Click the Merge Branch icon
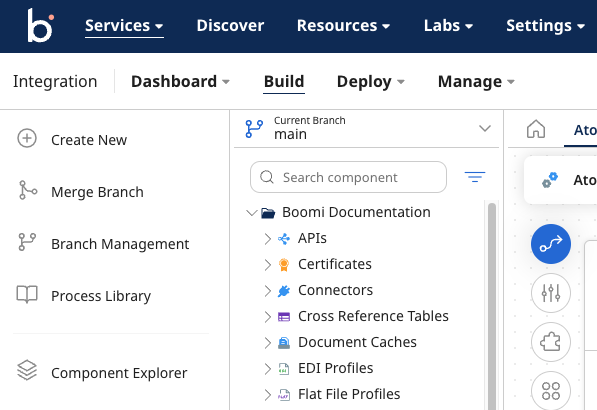Viewport: 597px width, 410px height. 28,190
